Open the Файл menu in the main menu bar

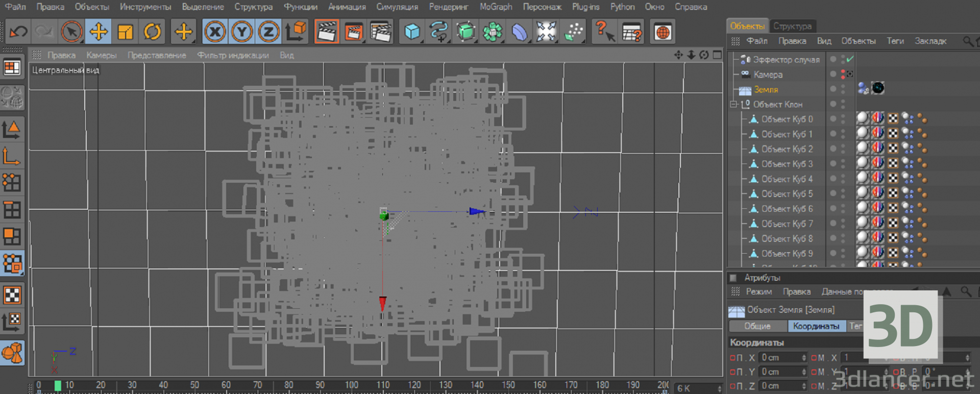coord(15,7)
